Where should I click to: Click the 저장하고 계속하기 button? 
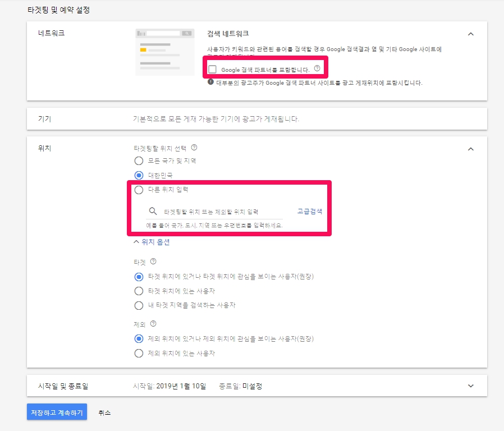pyautogui.click(x=57, y=412)
